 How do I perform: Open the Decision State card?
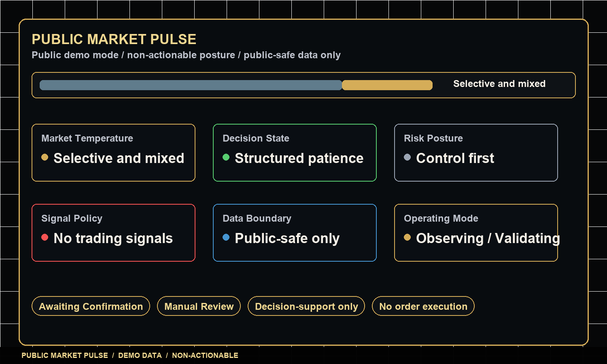[295, 152]
